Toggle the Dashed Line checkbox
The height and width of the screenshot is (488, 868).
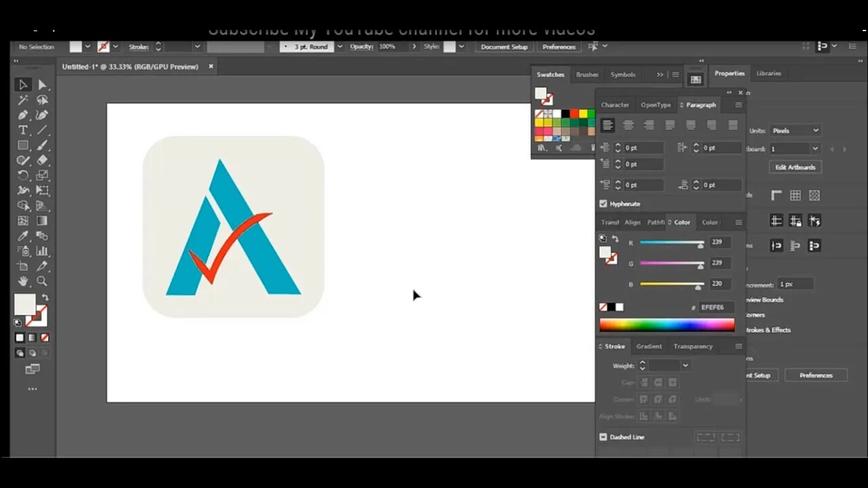[x=603, y=437]
